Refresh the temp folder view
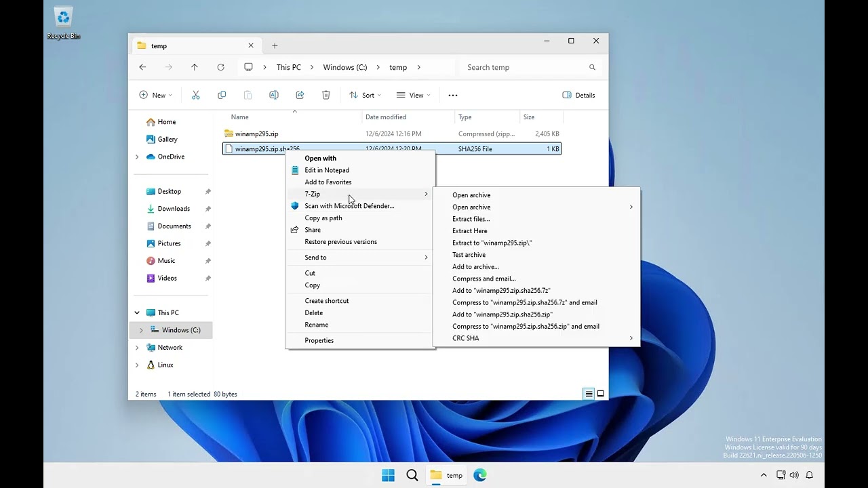Screen dimensions: 868x488 [220, 67]
